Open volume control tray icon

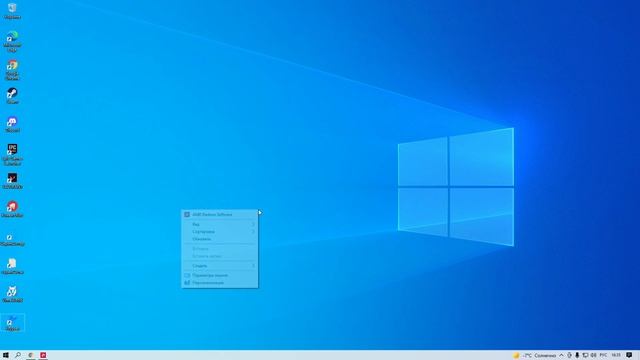(x=593, y=356)
